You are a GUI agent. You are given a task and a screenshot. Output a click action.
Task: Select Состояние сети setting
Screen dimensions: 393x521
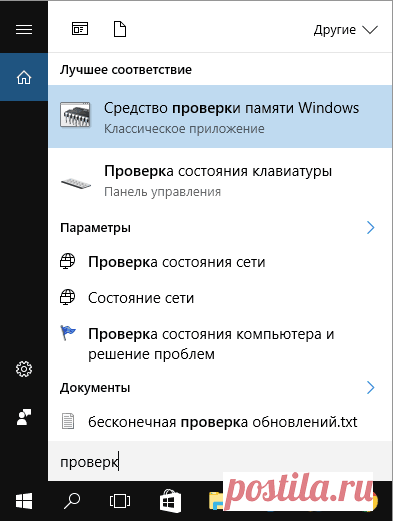pos(220,298)
